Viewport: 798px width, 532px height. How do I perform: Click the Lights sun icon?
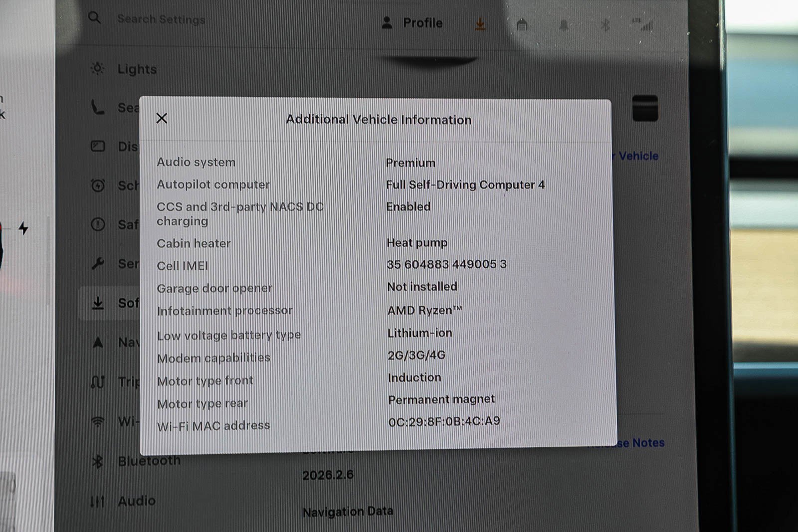(98, 68)
